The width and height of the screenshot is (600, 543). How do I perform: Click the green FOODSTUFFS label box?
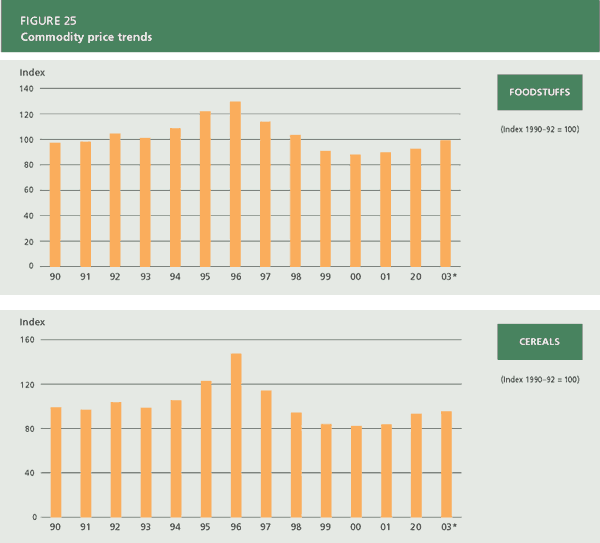[x=541, y=91]
